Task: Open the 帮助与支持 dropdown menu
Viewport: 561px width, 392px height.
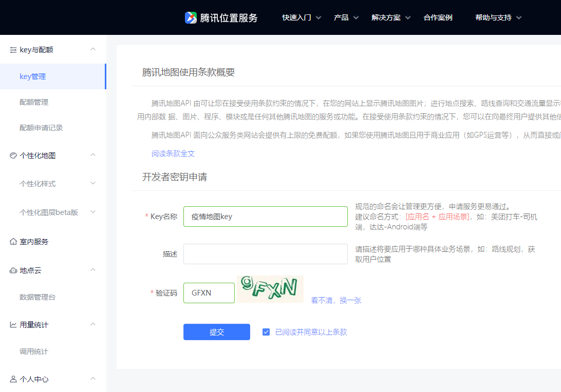Action: (x=498, y=17)
